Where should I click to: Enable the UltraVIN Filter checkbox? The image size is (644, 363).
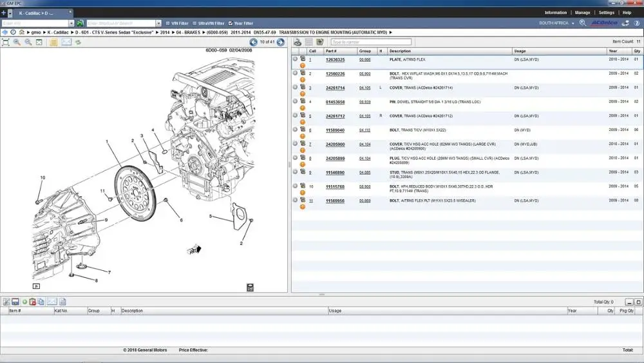[194, 23]
